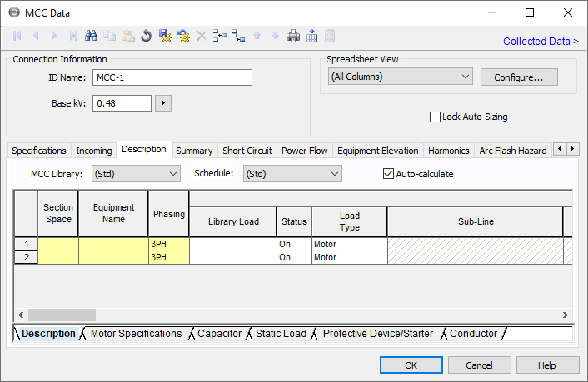Switch to the Incoming tab
Viewport: 588px width, 382px height.
coord(94,151)
